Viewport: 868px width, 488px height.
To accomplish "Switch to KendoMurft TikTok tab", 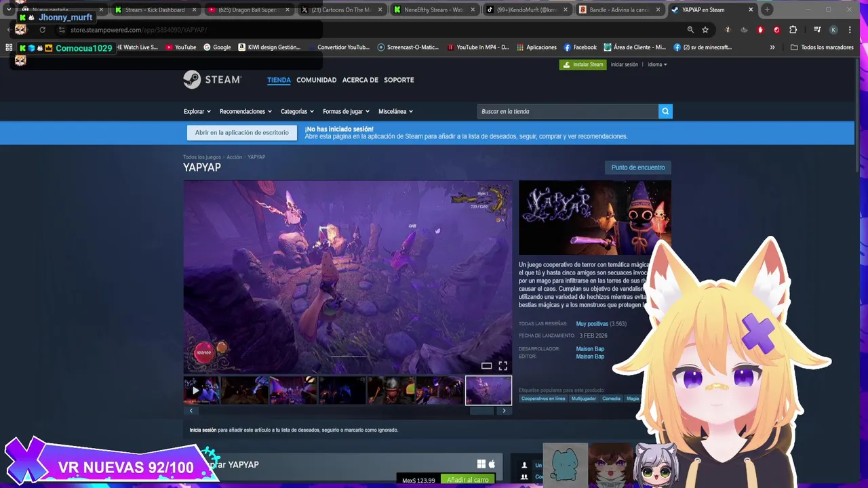I will pos(526,9).
